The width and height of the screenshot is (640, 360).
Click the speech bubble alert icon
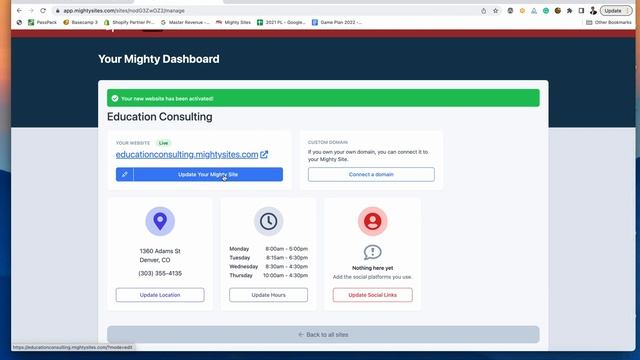[372, 253]
